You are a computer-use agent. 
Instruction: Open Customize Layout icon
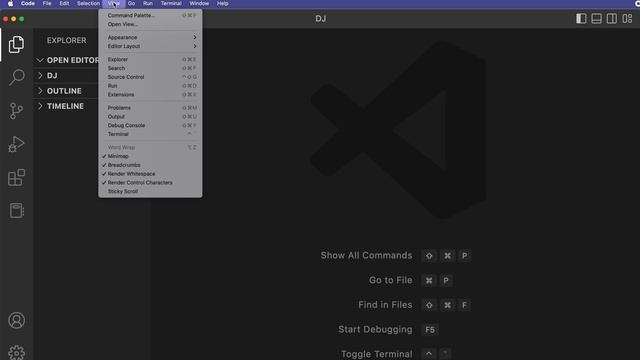coord(627,19)
